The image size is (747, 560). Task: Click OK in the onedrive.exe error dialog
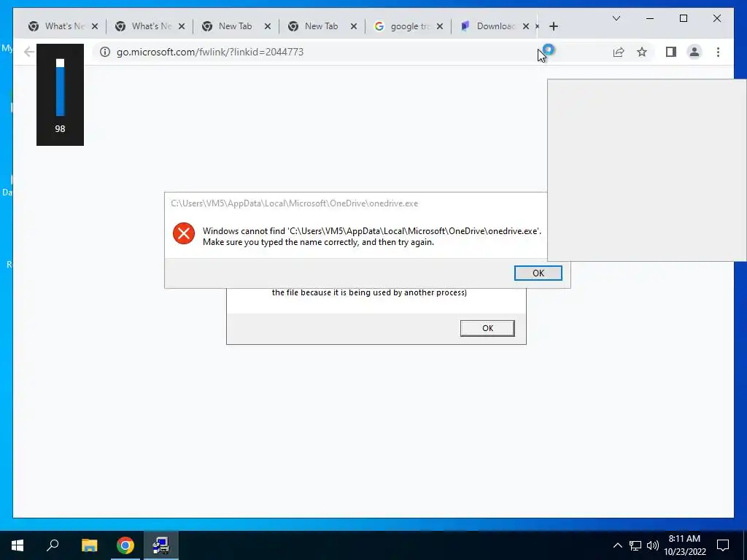538,273
